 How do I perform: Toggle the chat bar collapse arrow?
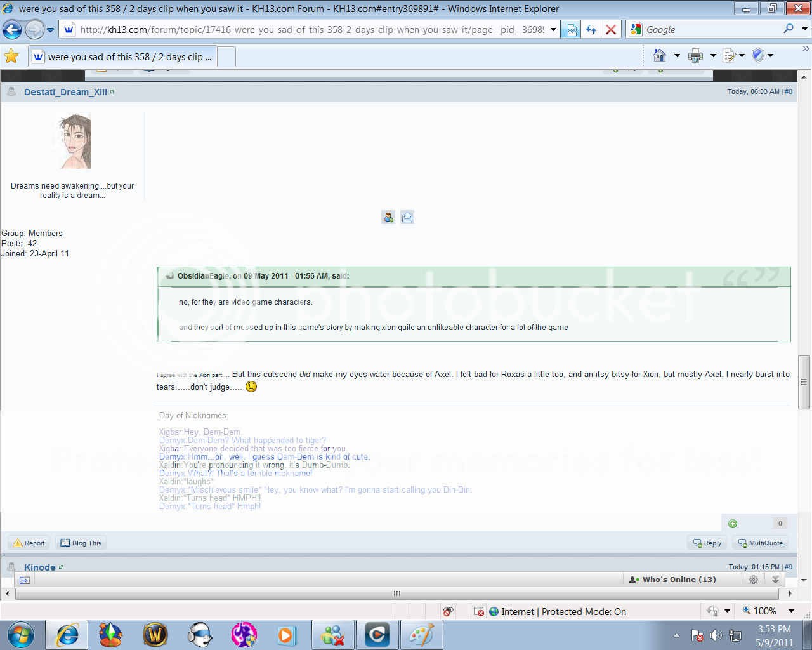coord(775,580)
